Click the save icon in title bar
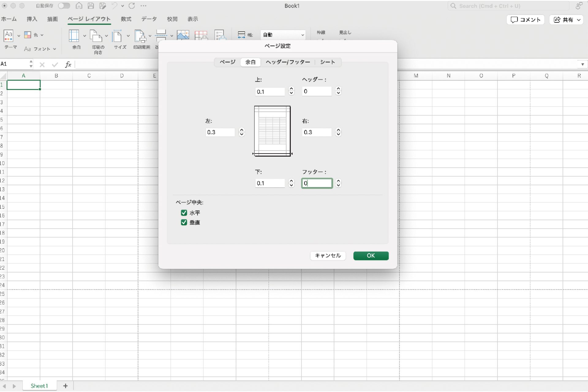Viewport: 588px width, 392px height. point(91,6)
